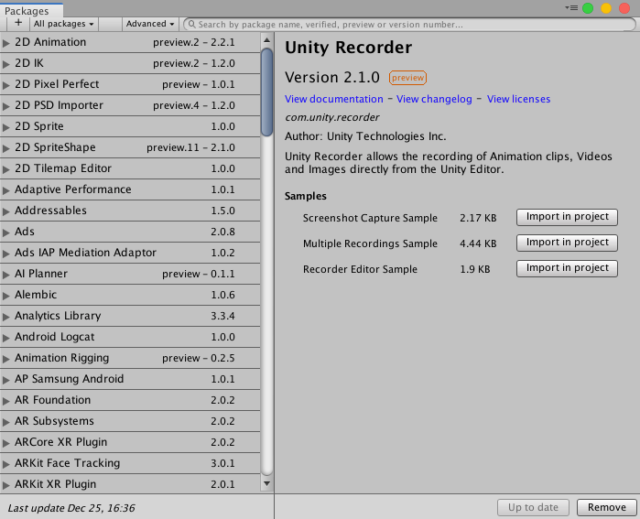Click the com.unity.recorder package ID

[x=332, y=118]
